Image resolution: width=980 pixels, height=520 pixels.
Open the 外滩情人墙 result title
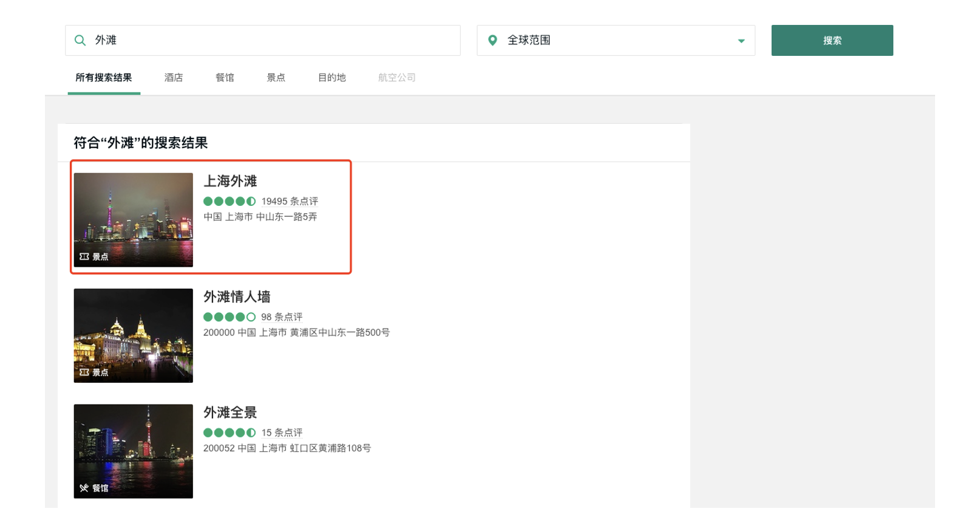[237, 296]
